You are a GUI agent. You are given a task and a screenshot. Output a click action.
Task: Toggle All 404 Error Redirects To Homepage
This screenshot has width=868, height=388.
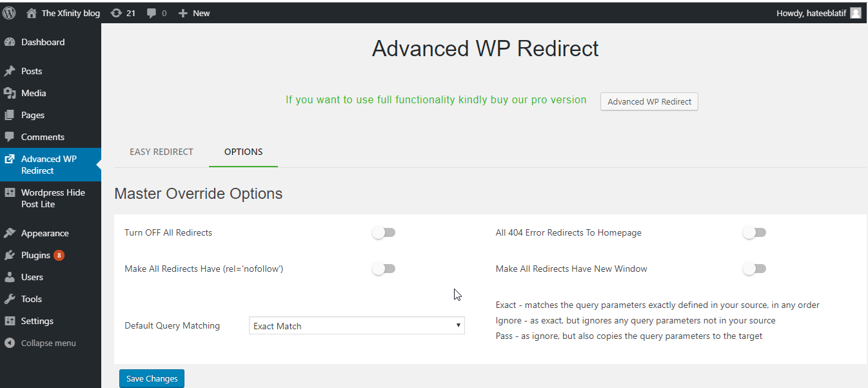(x=755, y=232)
